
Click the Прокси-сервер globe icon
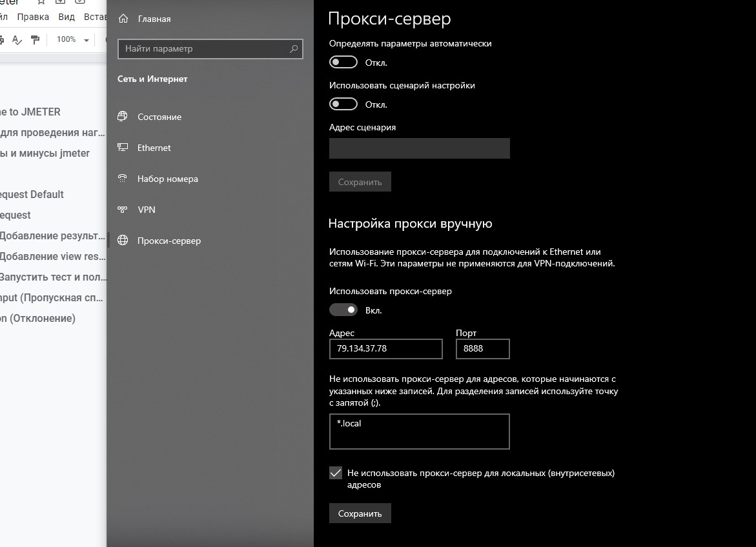click(123, 241)
